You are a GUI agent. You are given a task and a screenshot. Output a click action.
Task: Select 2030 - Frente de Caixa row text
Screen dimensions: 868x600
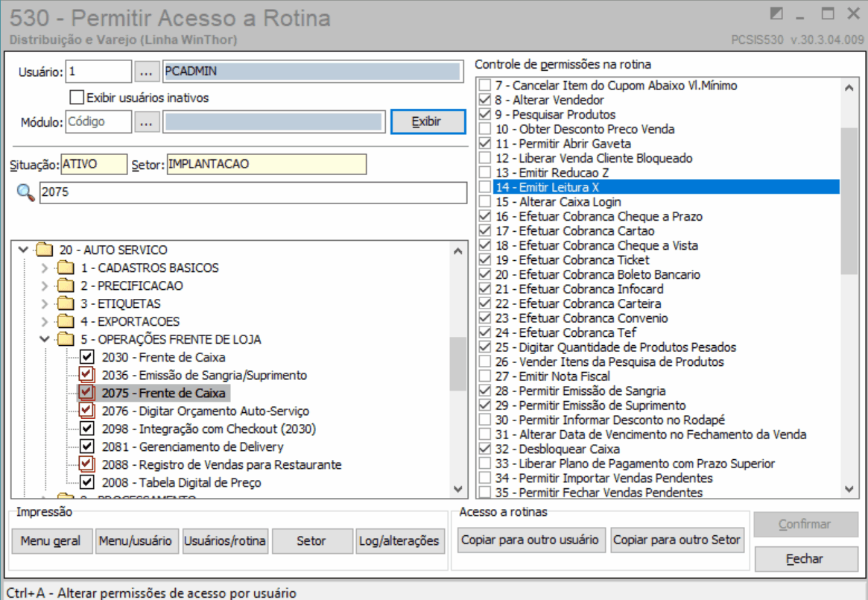pyautogui.click(x=163, y=357)
